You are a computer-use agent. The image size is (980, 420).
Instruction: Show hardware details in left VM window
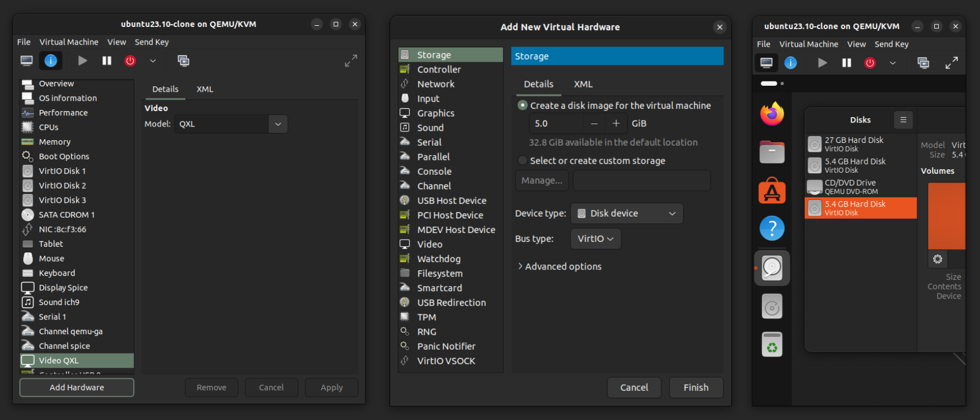(51, 60)
